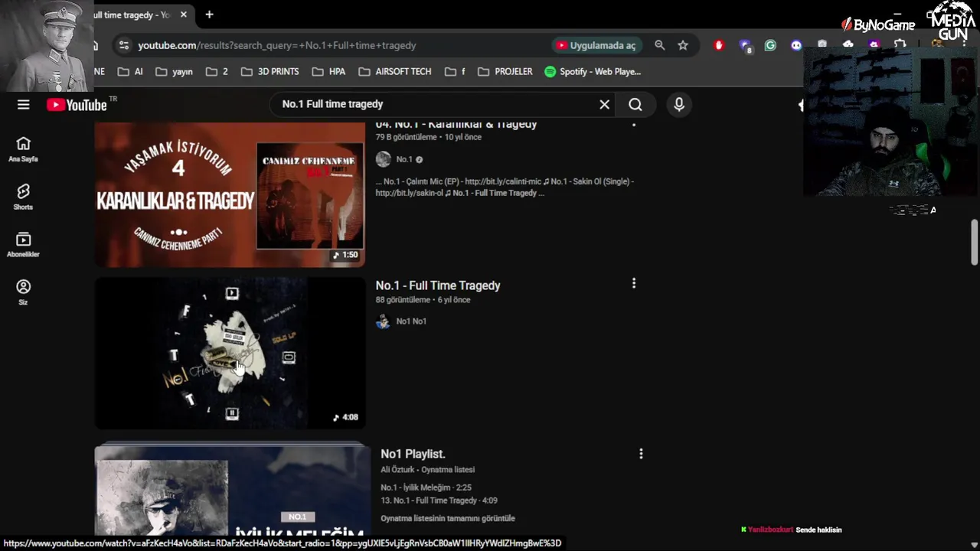Viewport: 980px width, 551px height.
Task: Open options menu for No.1 - Full Time Tragedy
Action: [x=633, y=283]
